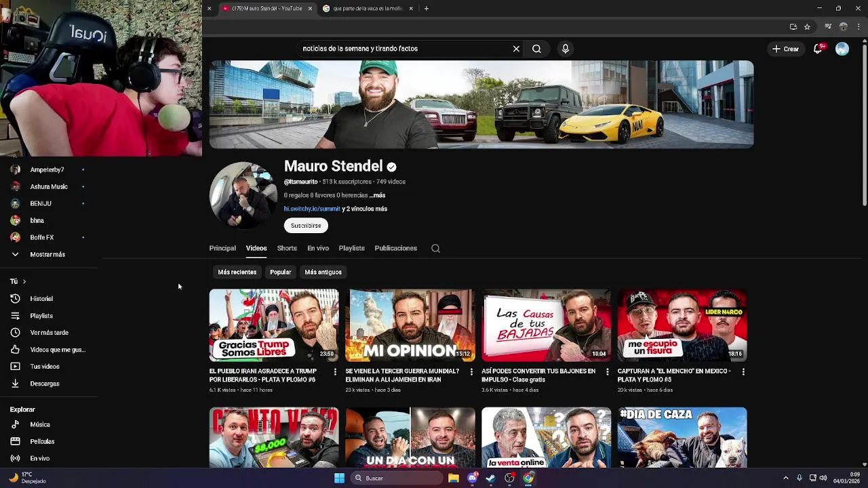Start voice search with microphone icon
The width and height of the screenshot is (868, 488).
pos(565,49)
